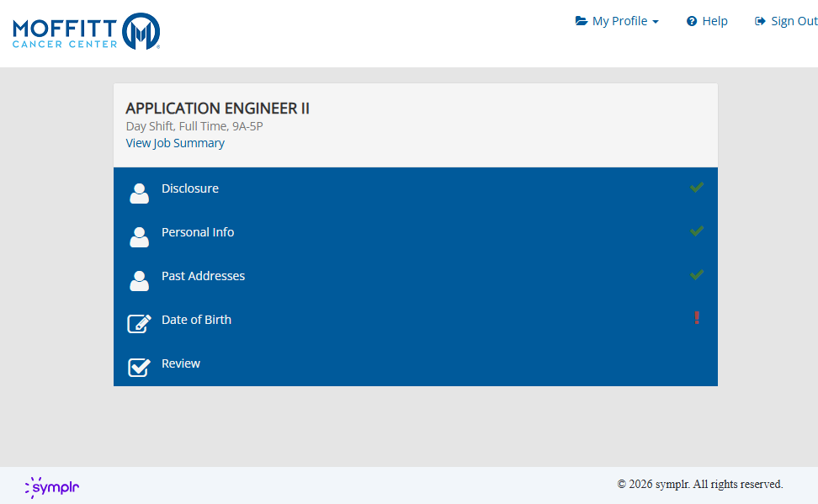Viewport: 818px width, 504px height.
Task: Open the View Job Summary link
Action: coord(175,143)
